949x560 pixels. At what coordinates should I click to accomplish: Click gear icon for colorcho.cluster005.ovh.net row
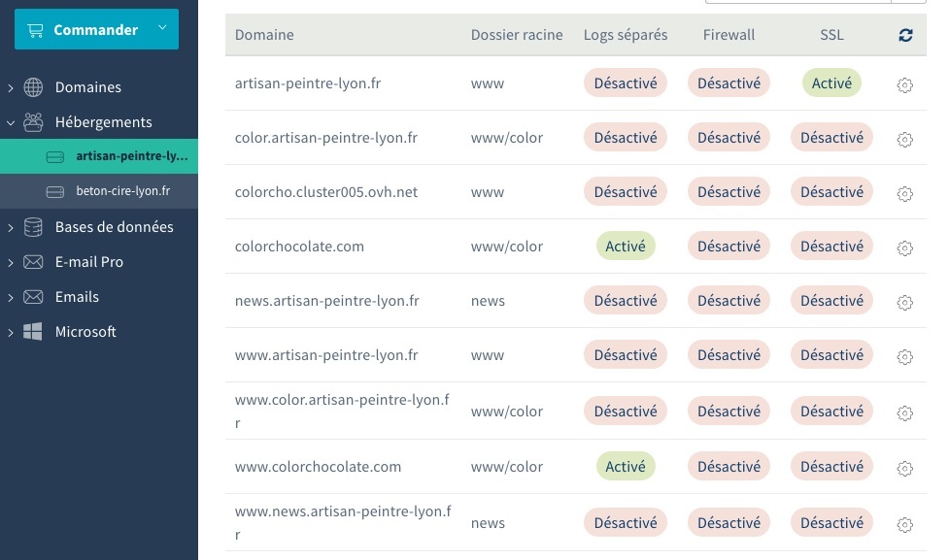904,193
